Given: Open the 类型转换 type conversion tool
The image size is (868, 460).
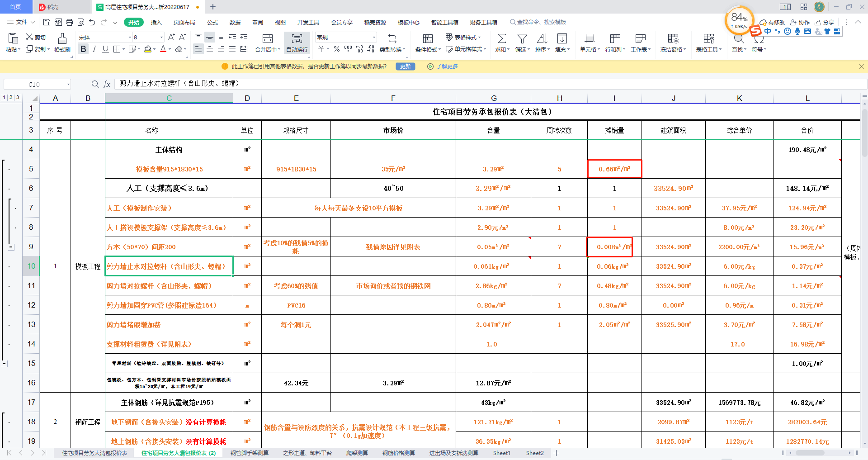Looking at the screenshot, I should tap(392, 43).
